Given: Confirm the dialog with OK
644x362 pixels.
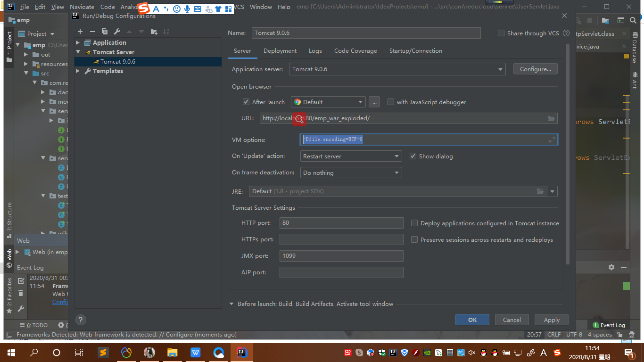Looking at the screenshot, I should pyautogui.click(x=472, y=320).
